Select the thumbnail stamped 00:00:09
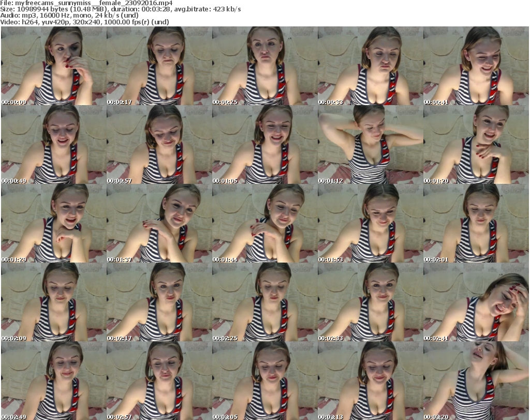Screen dimensions: 530x420 pyautogui.click(x=54, y=66)
